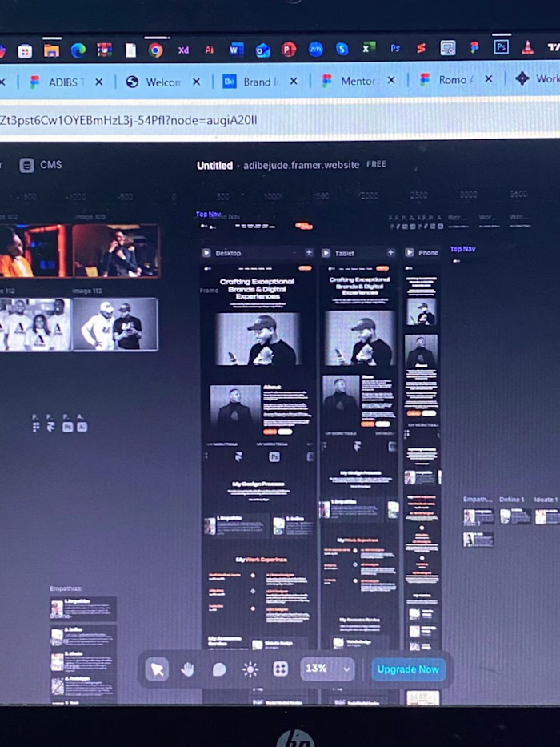Viewport: 560px width, 747px height.
Task: Select the Empathize component at canvas bottom left
Action: click(66, 588)
